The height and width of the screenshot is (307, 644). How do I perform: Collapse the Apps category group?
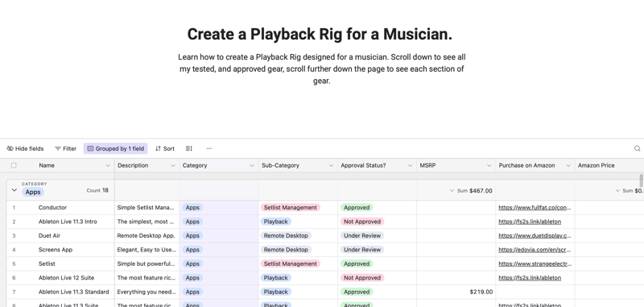14,190
